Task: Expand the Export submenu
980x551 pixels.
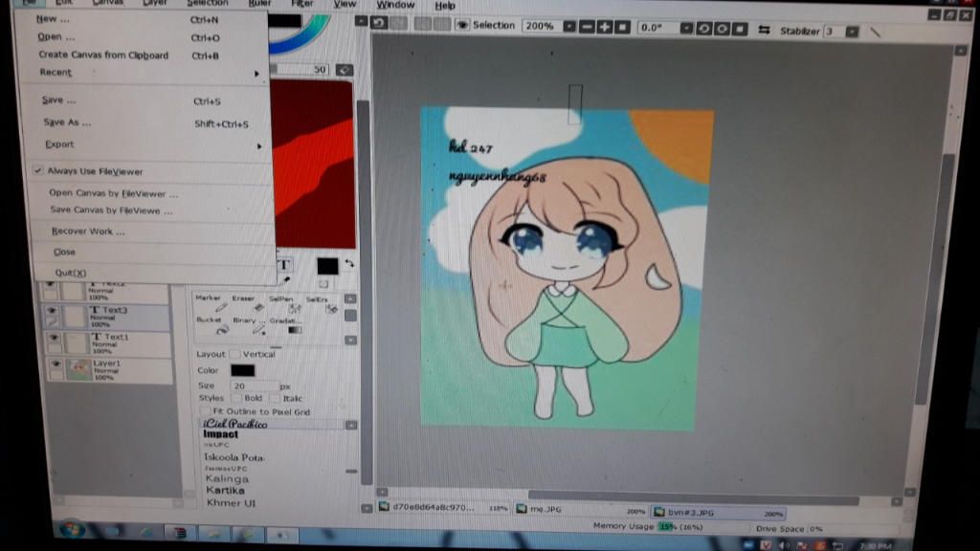Action: pos(59,144)
